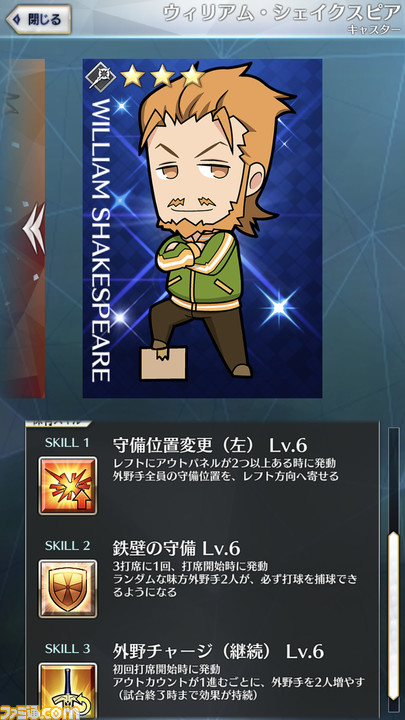Click the キャスター class label
This screenshot has width=405, height=720.
(374, 30)
